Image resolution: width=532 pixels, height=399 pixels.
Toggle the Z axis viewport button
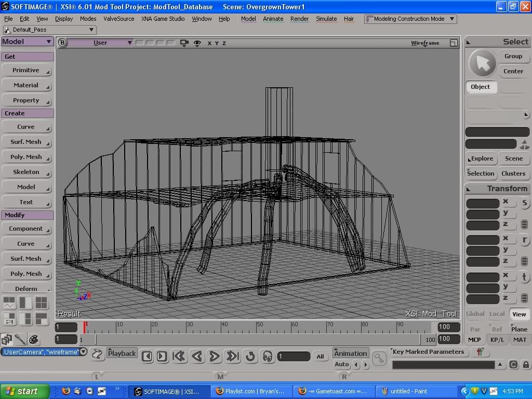[x=224, y=44]
